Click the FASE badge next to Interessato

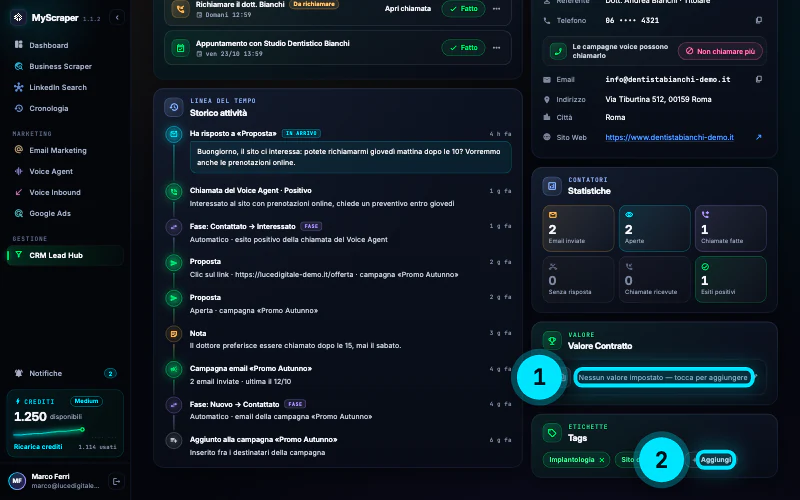311,226
